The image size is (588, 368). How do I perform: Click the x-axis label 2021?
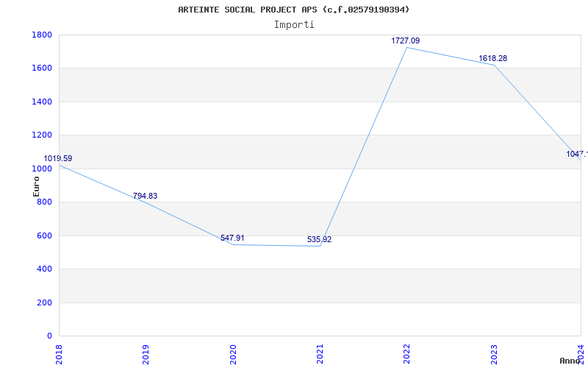320,355
